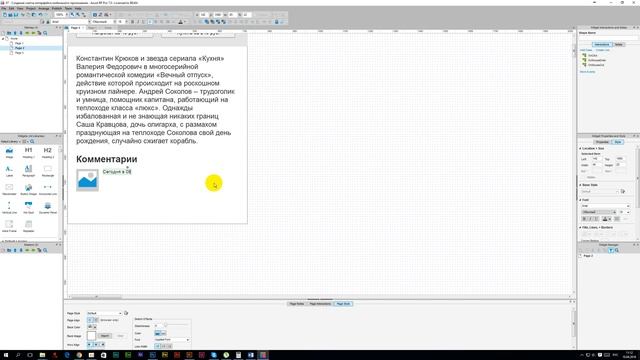Image resolution: width=640 pixels, height=360 pixels.
Task: Toggle the sketch Color option
Action: tap(158, 333)
